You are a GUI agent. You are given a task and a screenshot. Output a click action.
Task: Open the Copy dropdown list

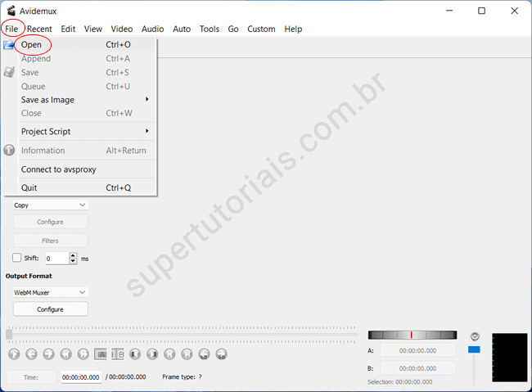point(50,205)
